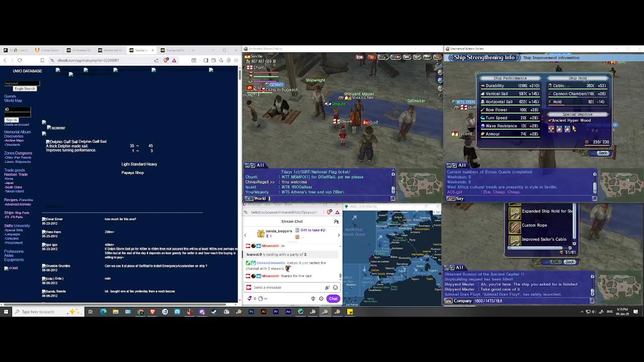Viewport: 644px width, 362px height.
Task: Open the emoji picker in Twitch chat
Action: tap(336, 288)
